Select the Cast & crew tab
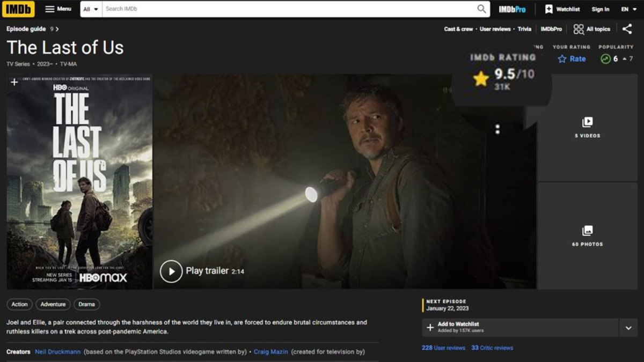Image resolution: width=644 pixels, height=362 pixels. click(x=458, y=29)
